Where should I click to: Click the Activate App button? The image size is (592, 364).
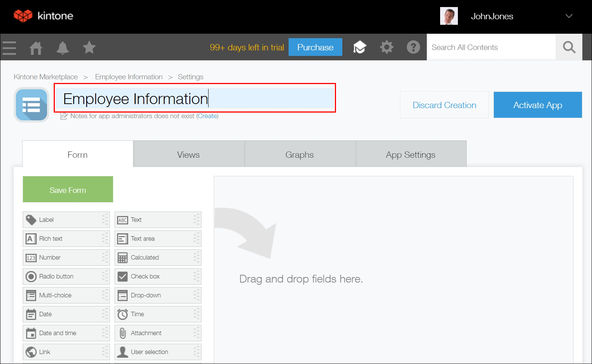tap(538, 105)
